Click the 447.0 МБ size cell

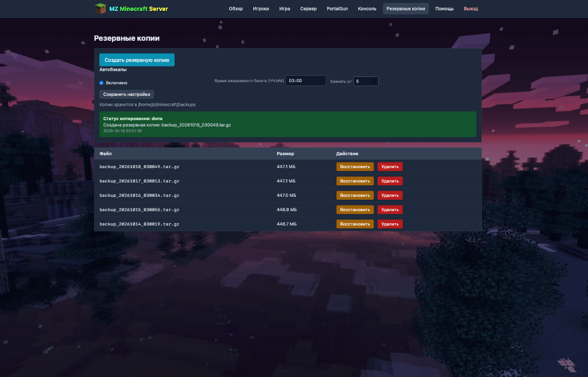(287, 195)
